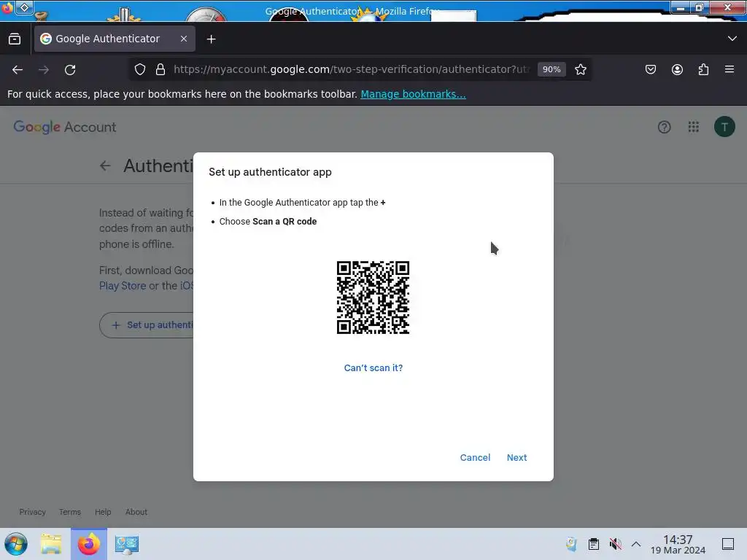This screenshot has height=560, width=747.
Task: Open the Save to Pocket icon
Action: (650, 69)
